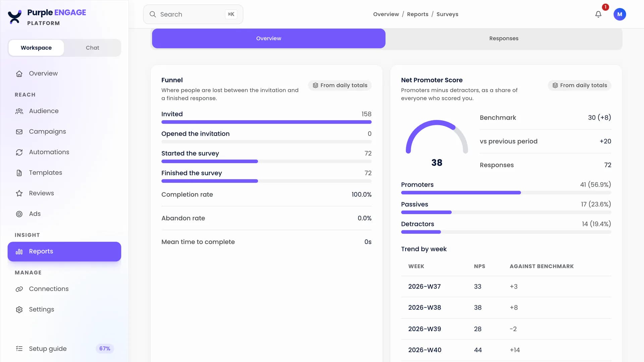Screen dimensions: 644x362
Task: Click the Invited progress bar
Action: [x=266, y=122]
